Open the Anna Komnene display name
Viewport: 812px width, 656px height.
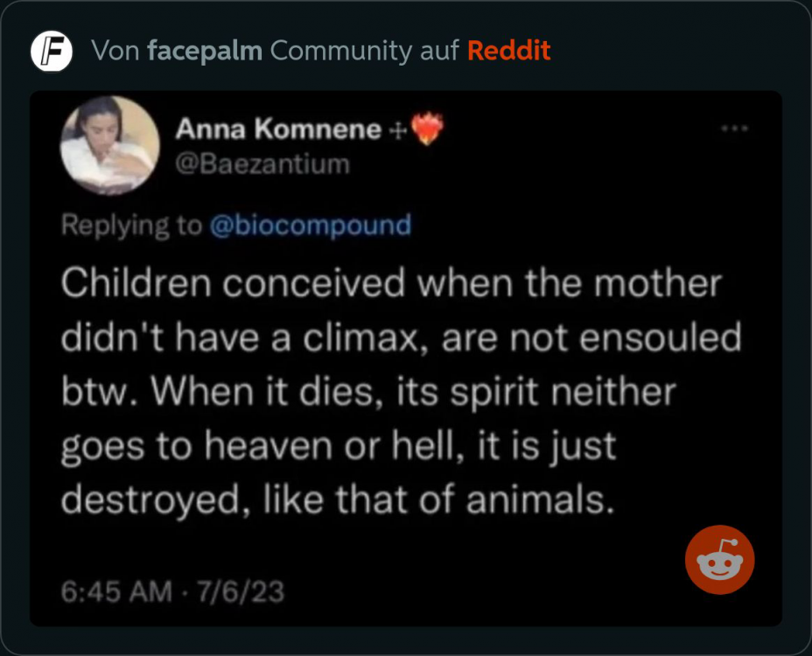278,129
